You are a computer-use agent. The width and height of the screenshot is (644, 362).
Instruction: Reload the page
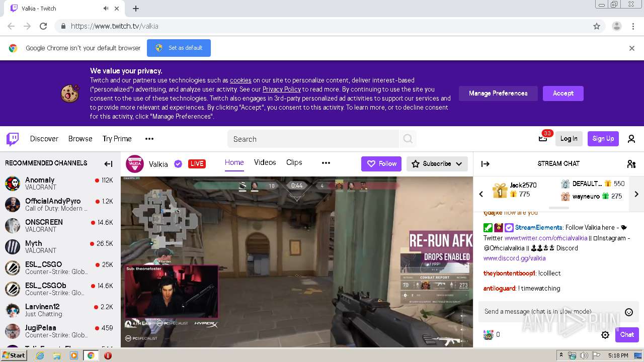click(43, 26)
